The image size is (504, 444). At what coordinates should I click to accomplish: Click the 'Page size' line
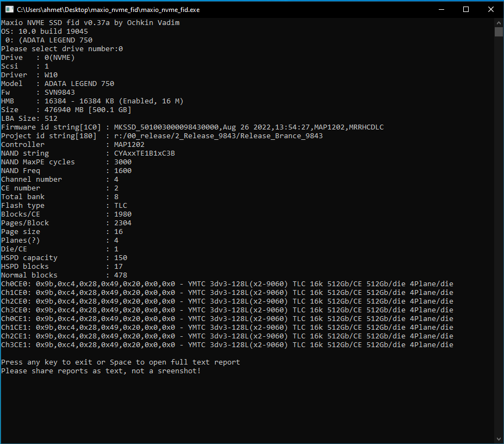[62, 231]
